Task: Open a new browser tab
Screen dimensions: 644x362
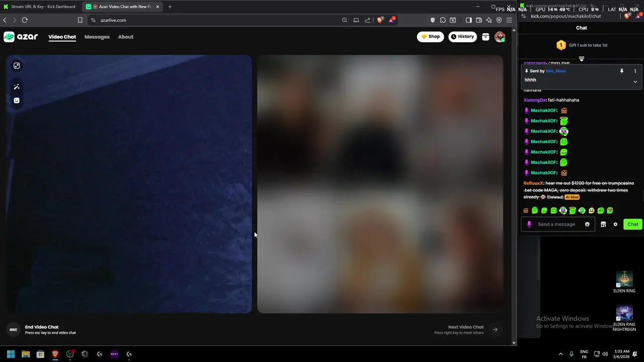Action: (x=170, y=7)
